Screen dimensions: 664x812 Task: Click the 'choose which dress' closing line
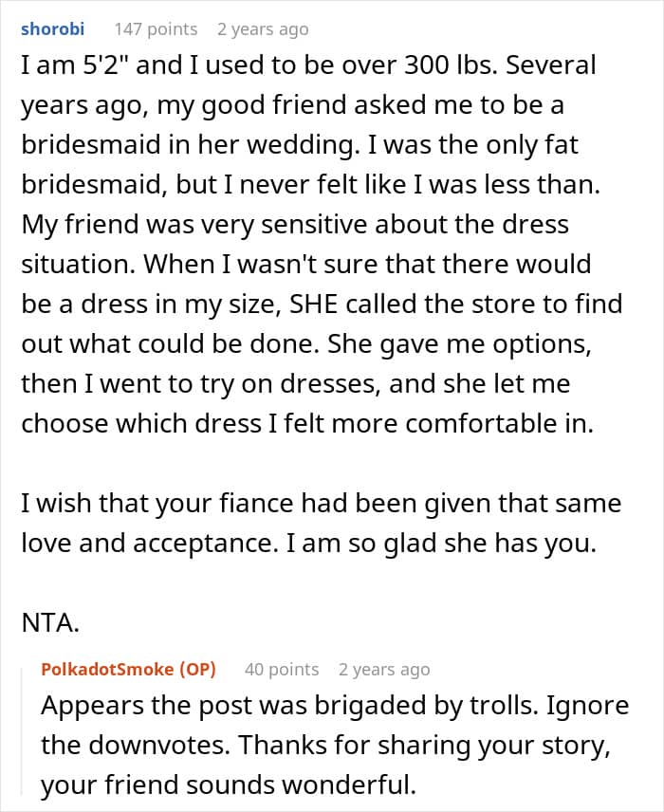[x=307, y=424]
